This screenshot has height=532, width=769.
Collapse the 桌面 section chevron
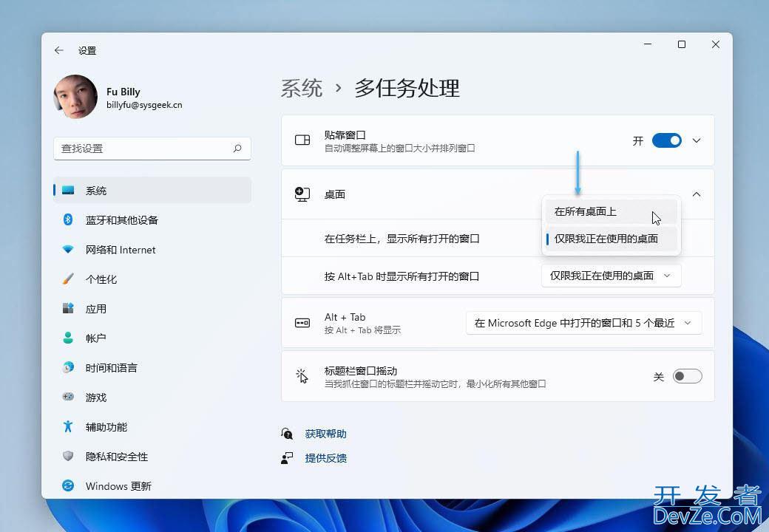pyautogui.click(x=697, y=194)
